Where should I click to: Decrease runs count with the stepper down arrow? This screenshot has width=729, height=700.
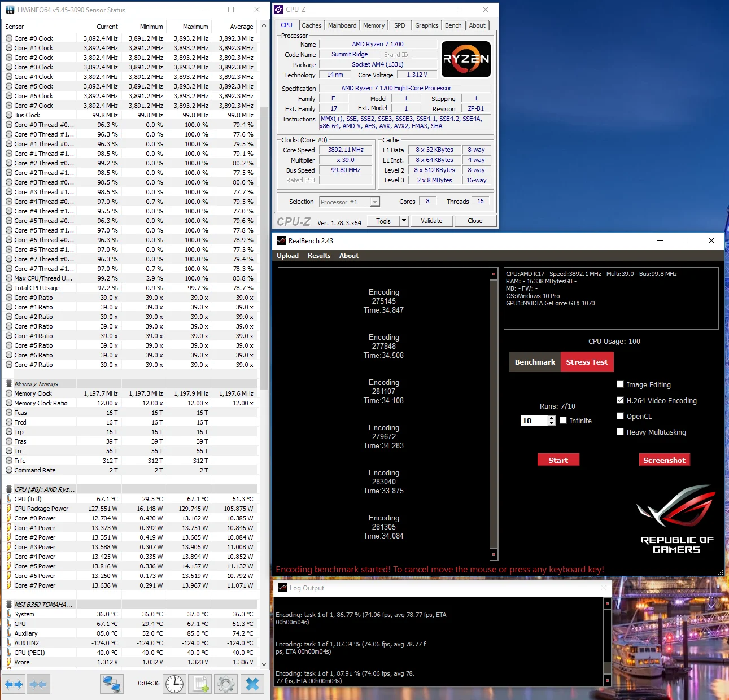552,423
